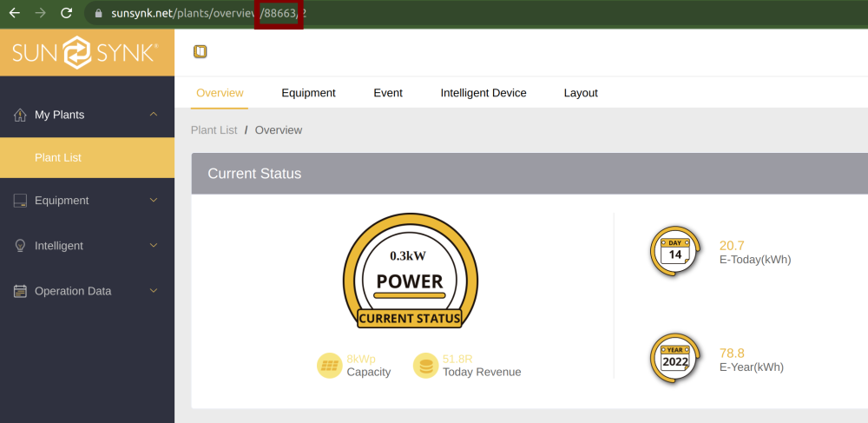Image resolution: width=868 pixels, height=423 pixels.
Task: Click the coins Today Revenue icon
Action: [425, 366]
